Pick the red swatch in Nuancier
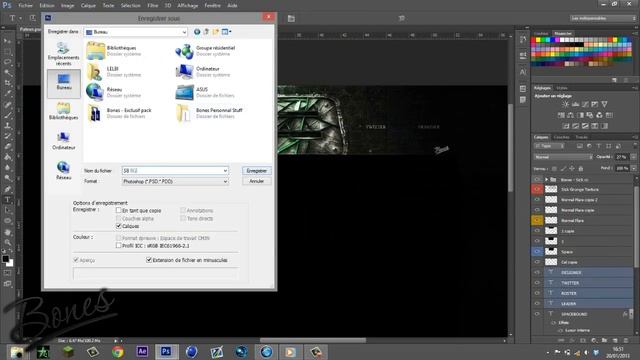 [x=533, y=40]
